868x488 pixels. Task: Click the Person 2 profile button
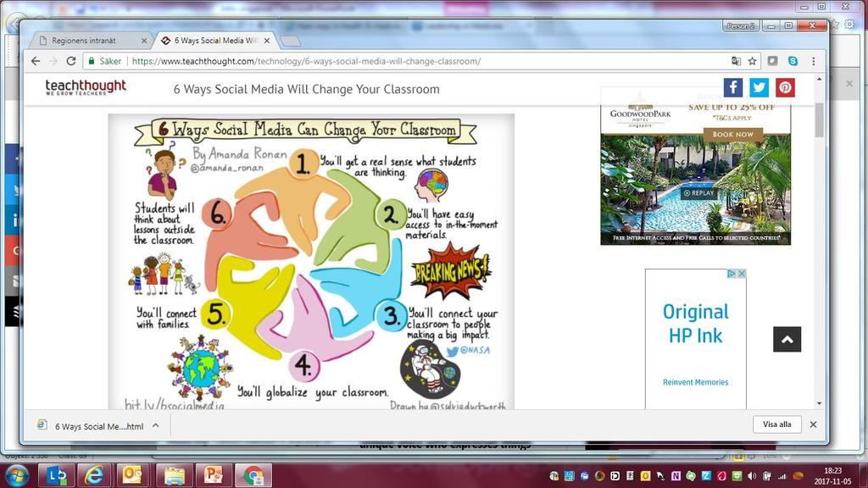(740, 26)
